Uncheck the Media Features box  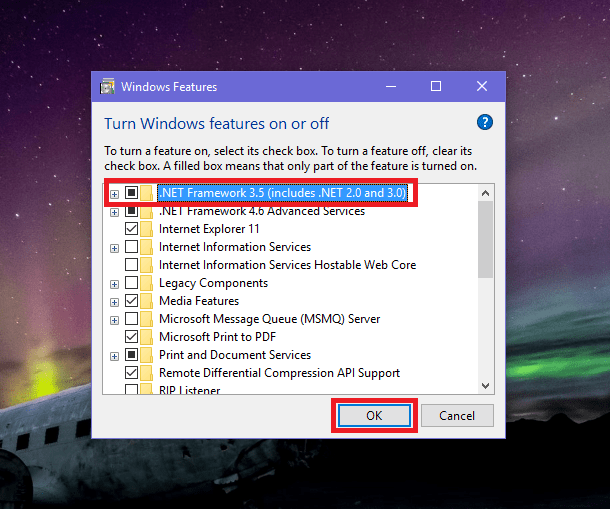pos(131,300)
